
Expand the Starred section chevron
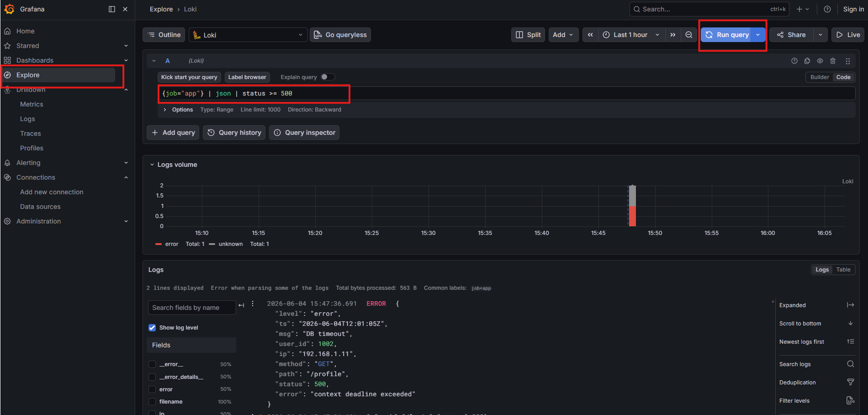(126, 46)
